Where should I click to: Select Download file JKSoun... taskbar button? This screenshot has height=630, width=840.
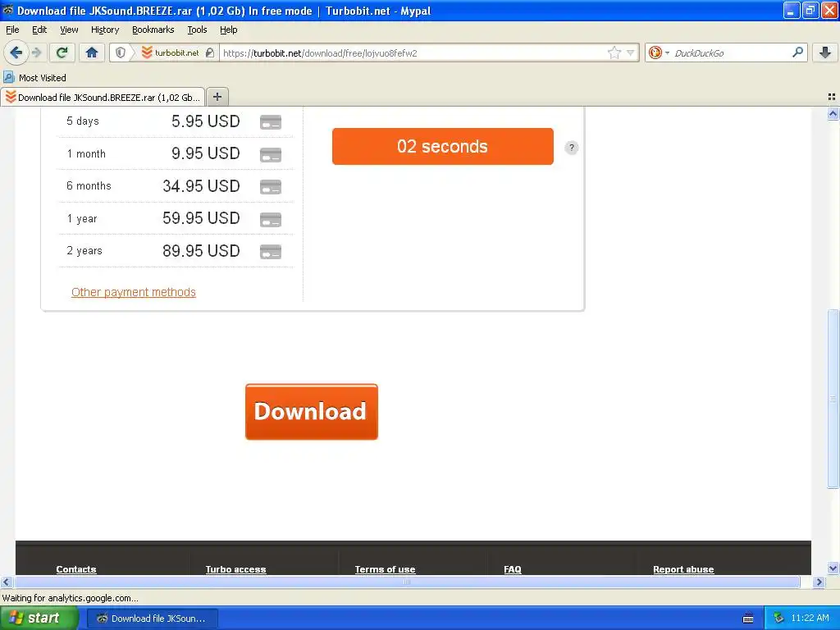click(152, 619)
